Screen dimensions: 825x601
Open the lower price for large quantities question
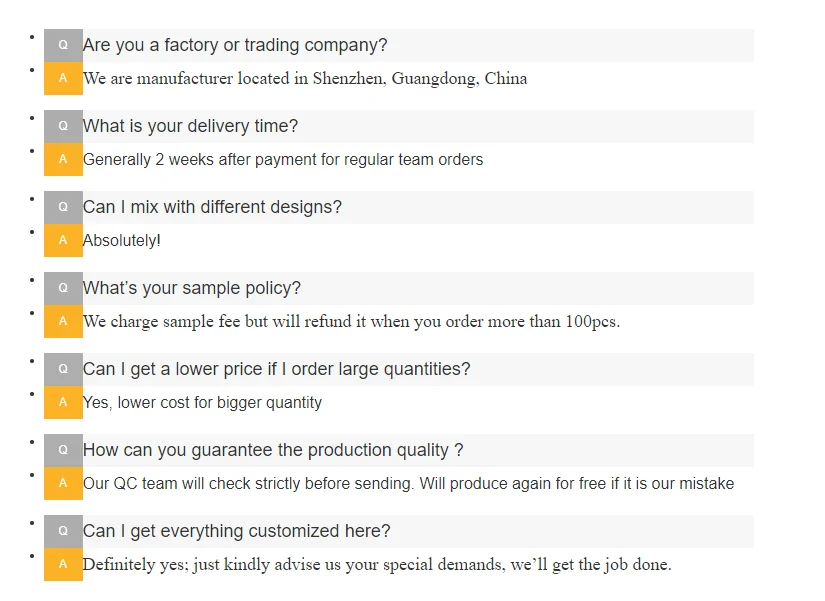(x=276, y=370)
